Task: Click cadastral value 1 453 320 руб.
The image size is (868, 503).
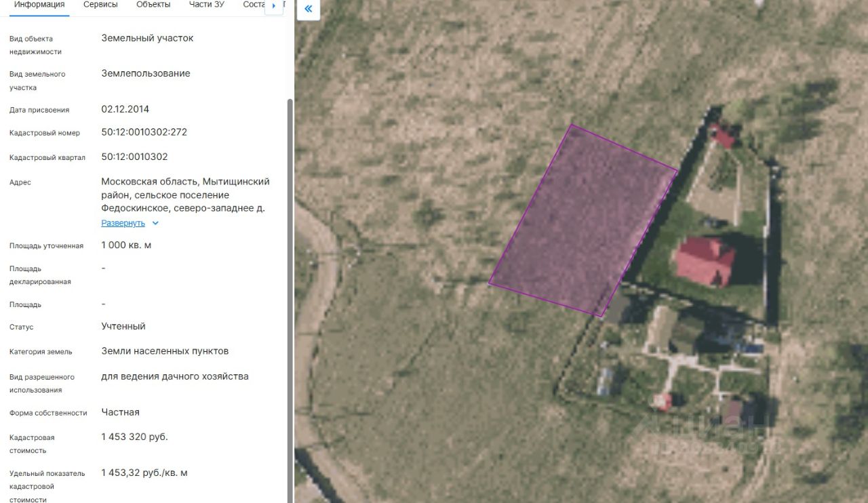Action: coord(135,437)
